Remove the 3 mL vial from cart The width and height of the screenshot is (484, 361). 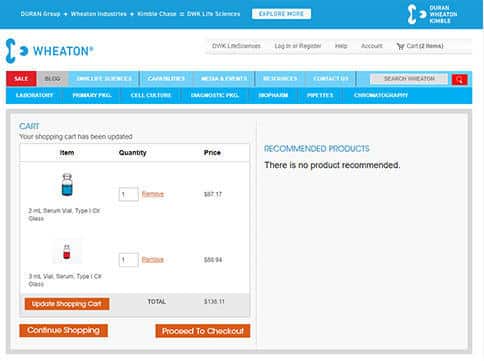(x=153, y=260)
